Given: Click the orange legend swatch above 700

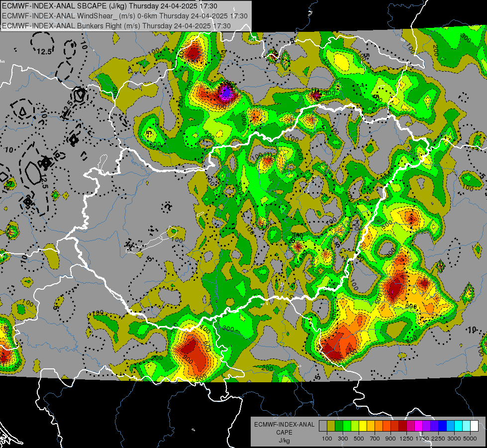Looking at the screenshot, I should 379,426.
